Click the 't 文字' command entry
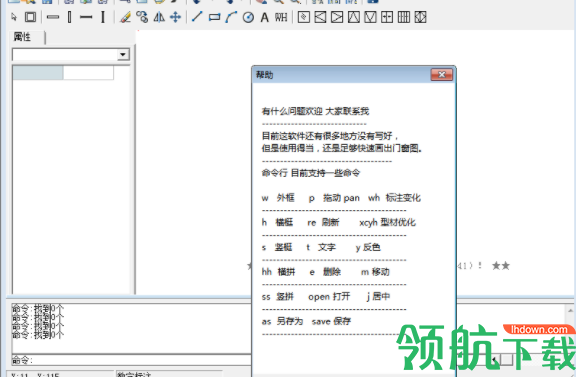 (x=321, y=247)
